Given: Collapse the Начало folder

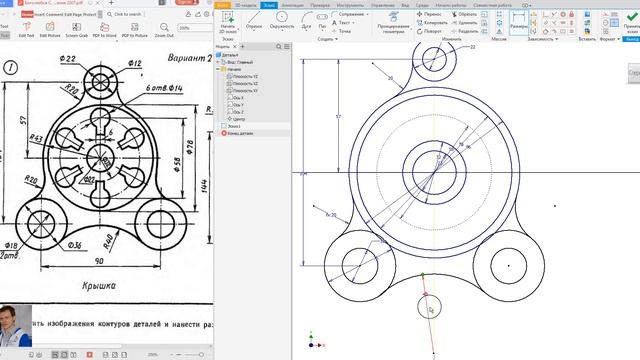Looking at the screenshot, I should [x=218, y=69].
